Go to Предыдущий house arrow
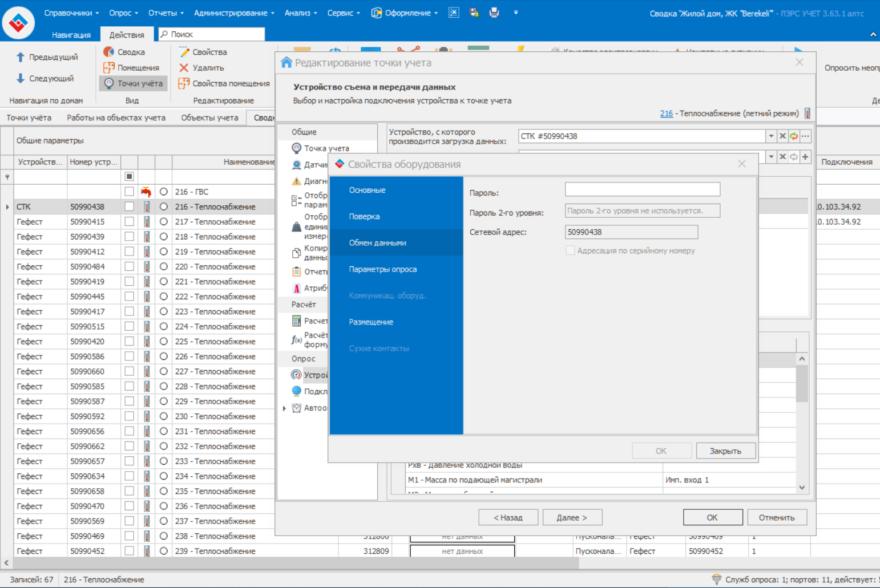 [21, 57]
